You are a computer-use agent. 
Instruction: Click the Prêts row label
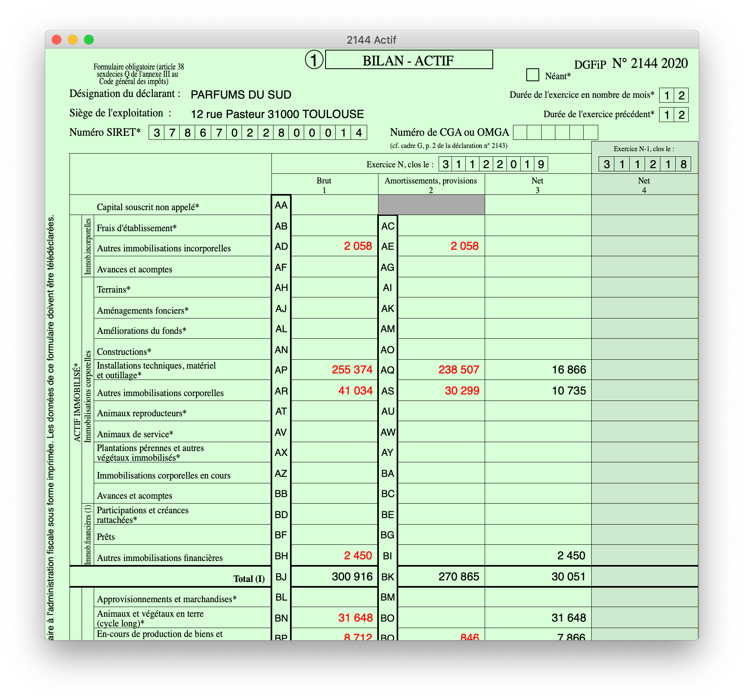[106, 537]
